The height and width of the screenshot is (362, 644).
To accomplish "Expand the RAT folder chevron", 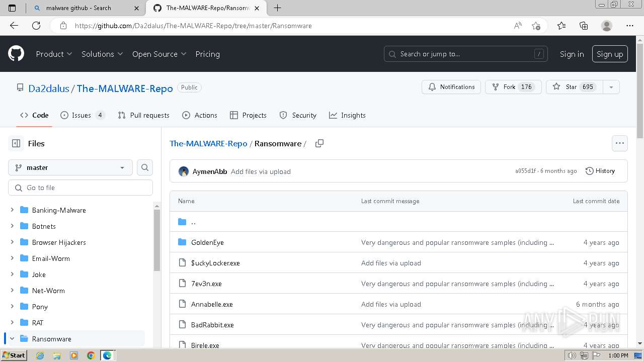I will click(12, 323).
